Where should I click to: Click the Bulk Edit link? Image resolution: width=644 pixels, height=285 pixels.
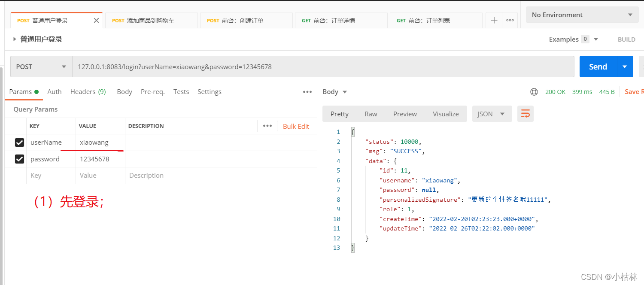(296, 126)
